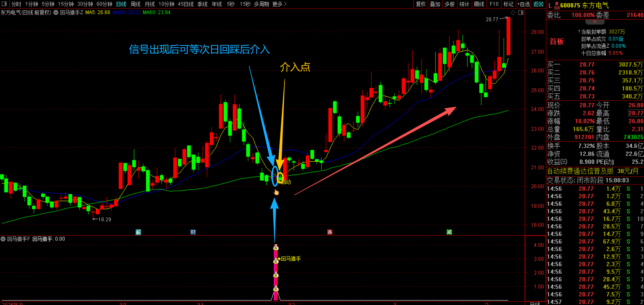Switch to 年线 yearly chart
644x305 pixels.
pos(217,4)
